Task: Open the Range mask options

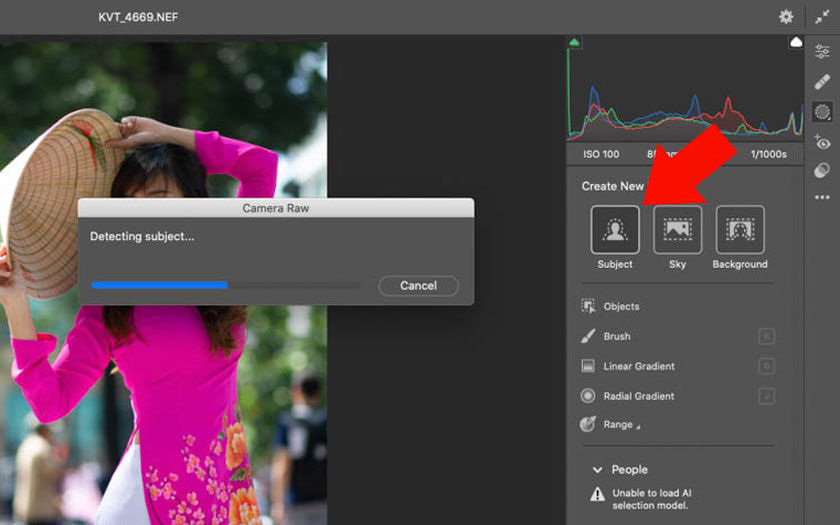Action: (x=611, y=424)
